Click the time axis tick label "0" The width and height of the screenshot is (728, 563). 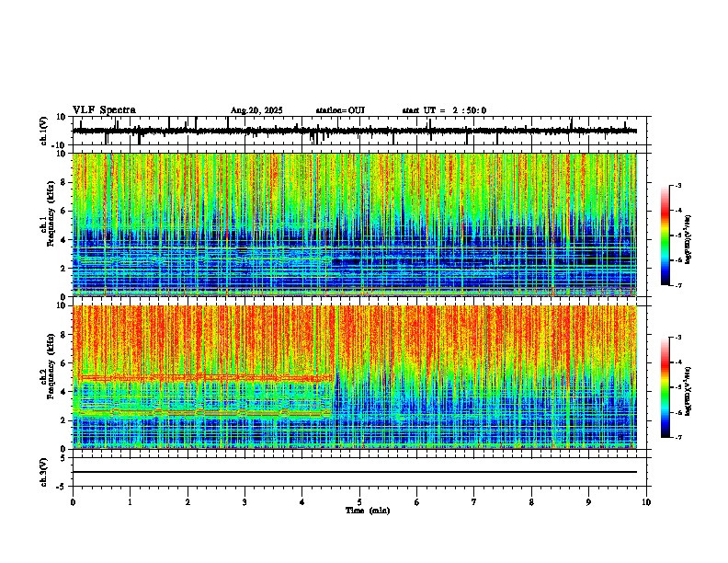click(73, 502)
